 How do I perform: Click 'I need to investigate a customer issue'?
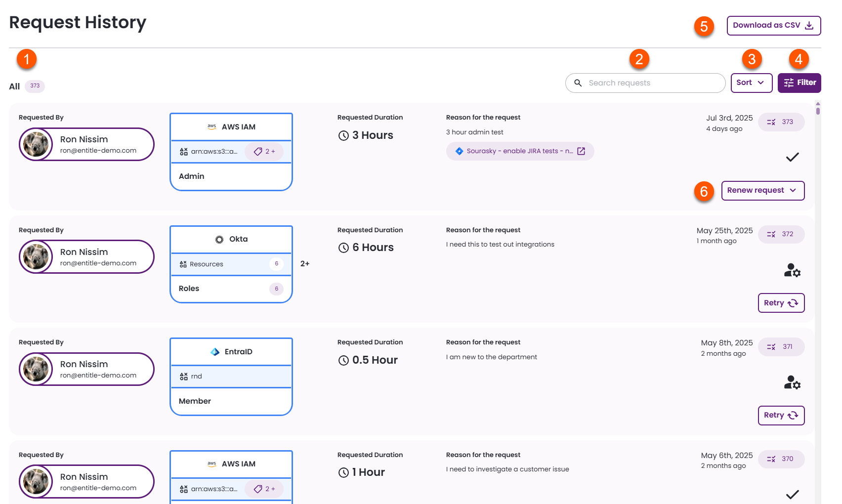pos(507,469)
